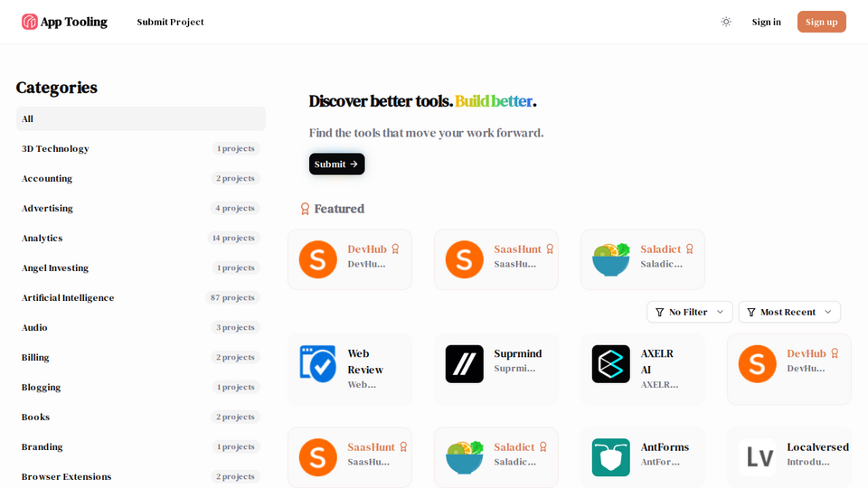The width and height of the screenshot is (868, 488).
Task: Open the AXELR AI project title
Action: [x=657, y=361]
